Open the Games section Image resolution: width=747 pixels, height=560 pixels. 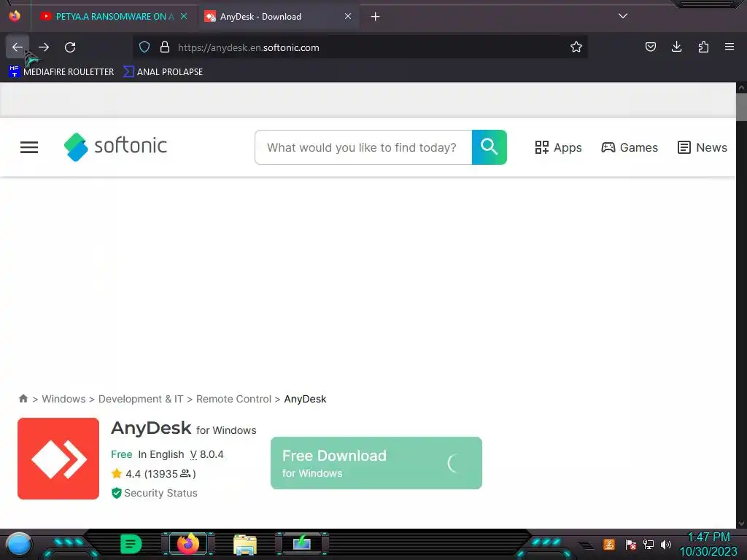[x=630, y=147]
